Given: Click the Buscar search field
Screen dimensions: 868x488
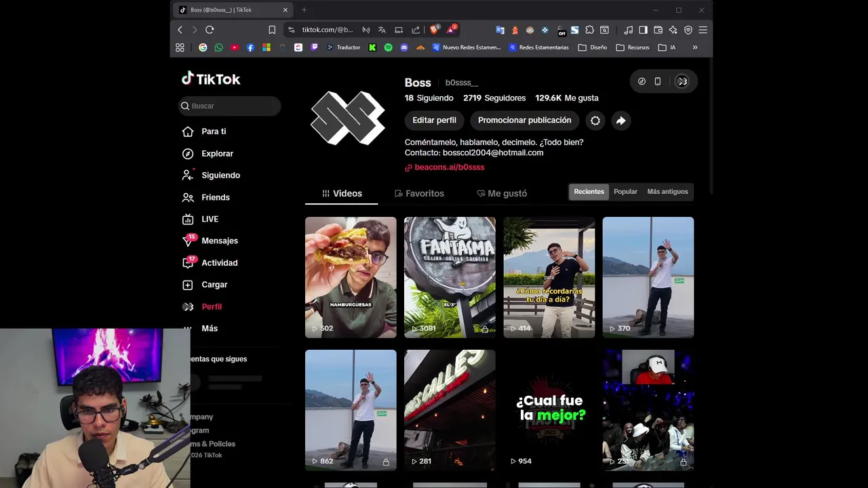Looking at the screenshot, I should pyautogui.click(x=229, y=106).
